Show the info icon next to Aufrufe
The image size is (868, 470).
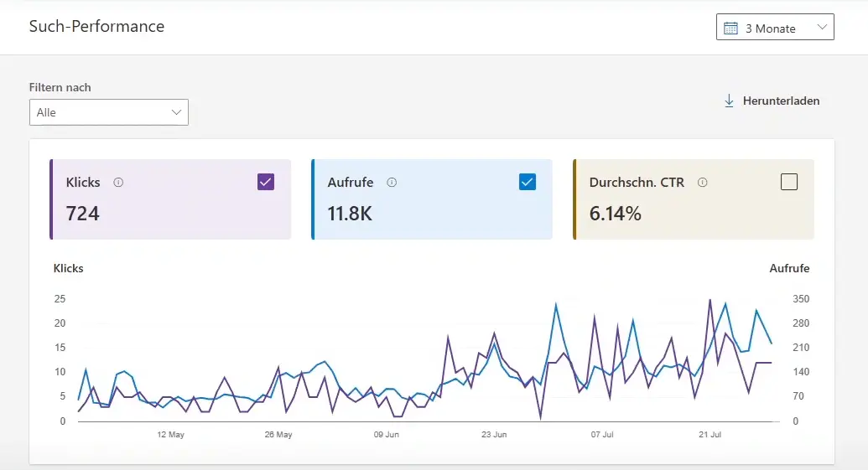[x=392, y=183]
